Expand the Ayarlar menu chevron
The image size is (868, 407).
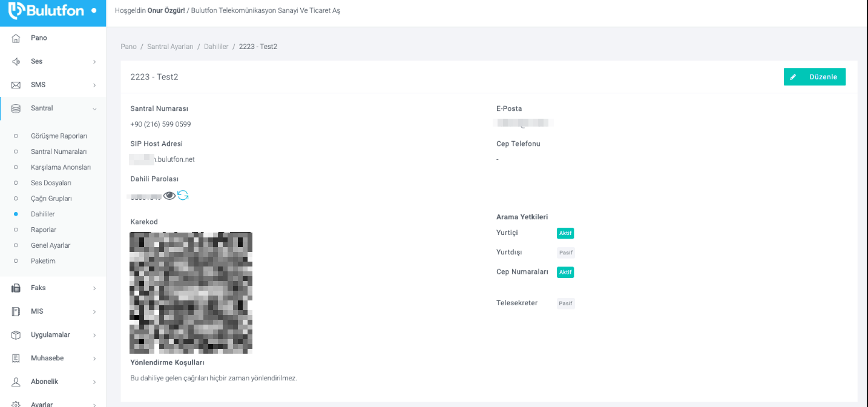[x=94, y=404]
